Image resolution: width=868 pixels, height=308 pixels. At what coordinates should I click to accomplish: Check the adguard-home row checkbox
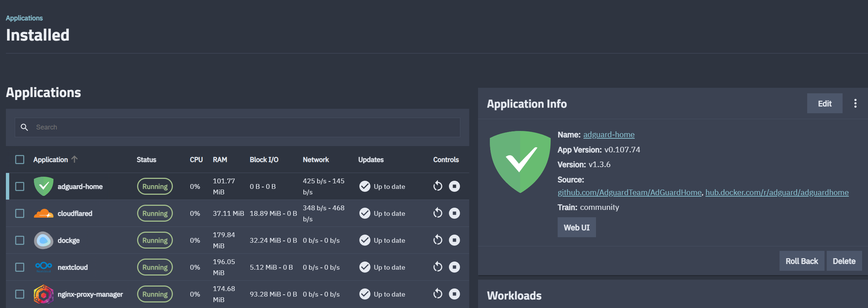(20, 186)
